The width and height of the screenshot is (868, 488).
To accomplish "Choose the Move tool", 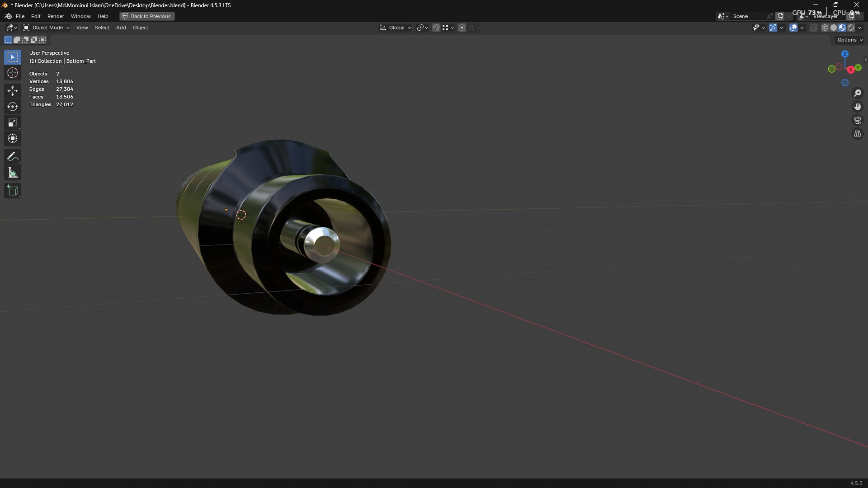I will coord(13,91).
